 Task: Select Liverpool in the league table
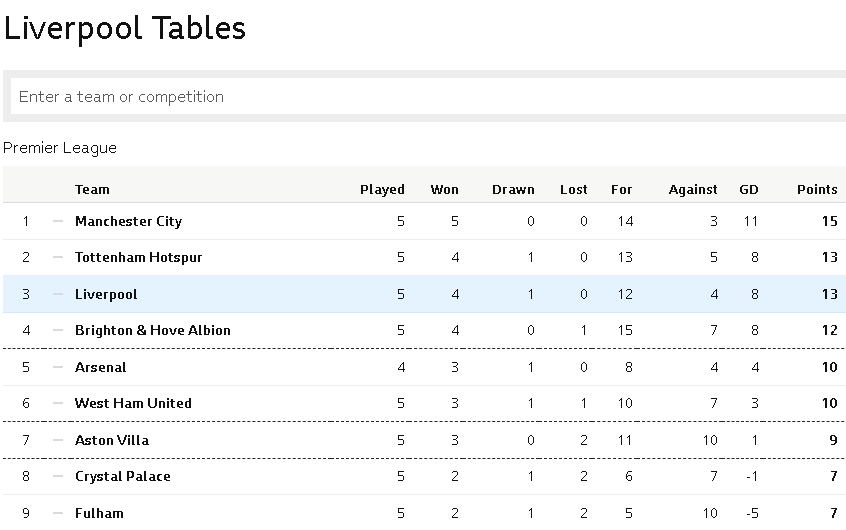pos(106,294)
